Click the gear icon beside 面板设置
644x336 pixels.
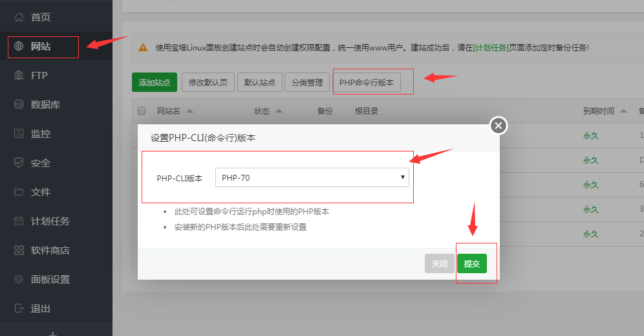[x=19, y=279]
